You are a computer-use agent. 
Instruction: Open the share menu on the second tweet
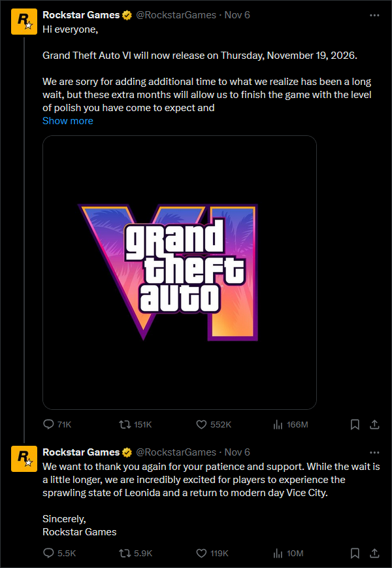[x=374, y=553]
